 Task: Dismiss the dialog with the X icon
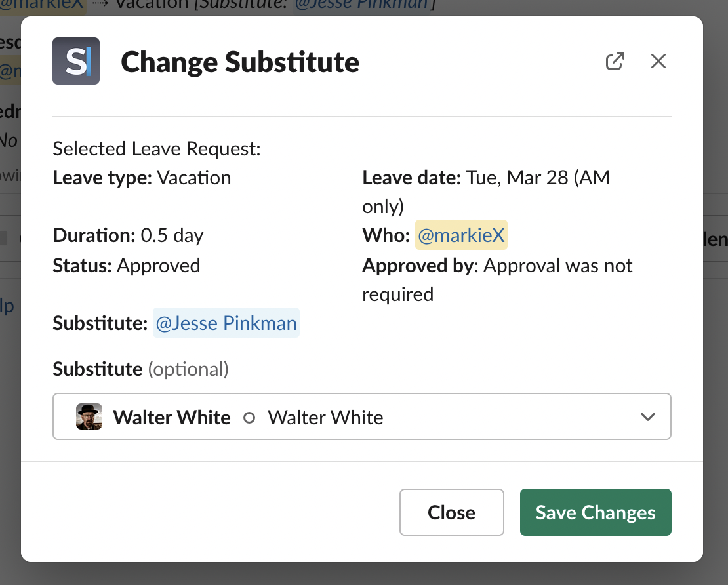(x=658, y=62)
